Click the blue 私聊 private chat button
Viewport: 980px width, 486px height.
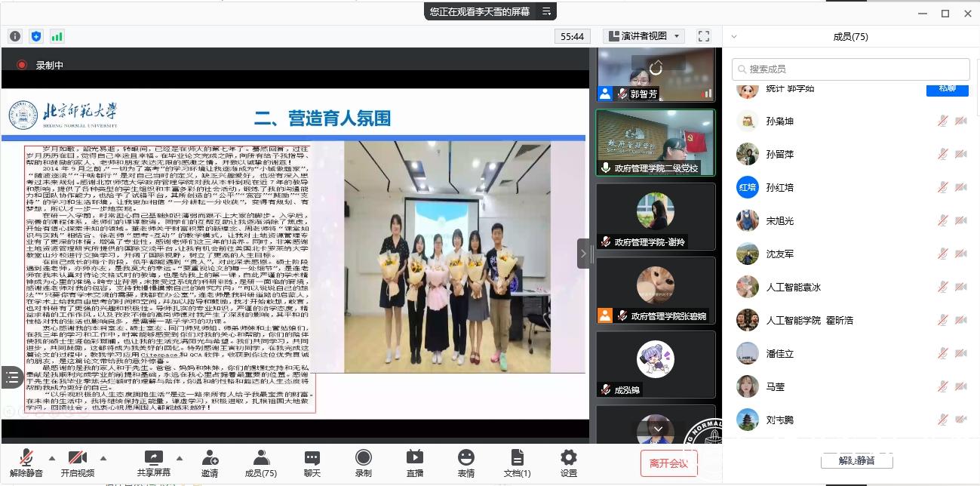[947, 88]
